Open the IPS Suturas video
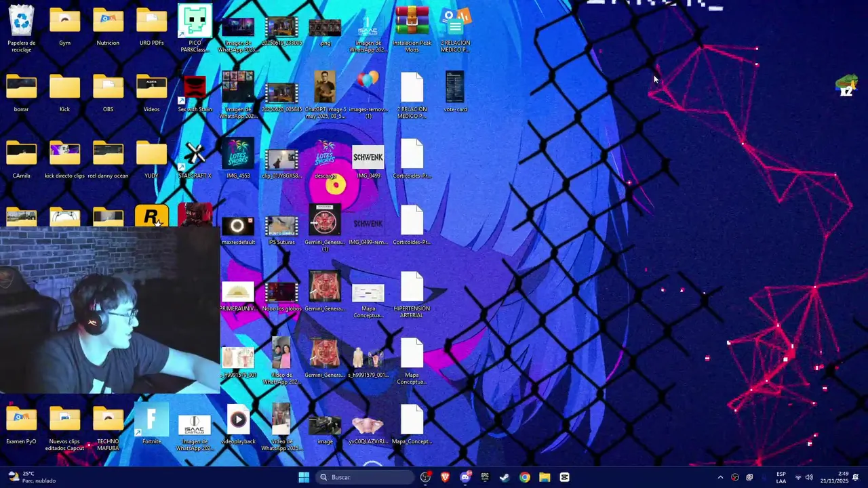This screenshot has width=868, height=488. [281, 230]
